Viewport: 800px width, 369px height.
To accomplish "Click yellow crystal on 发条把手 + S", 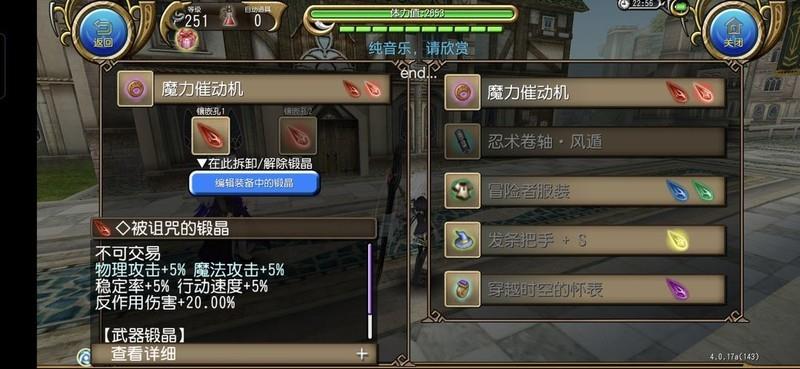I will (x=678, y=240).
